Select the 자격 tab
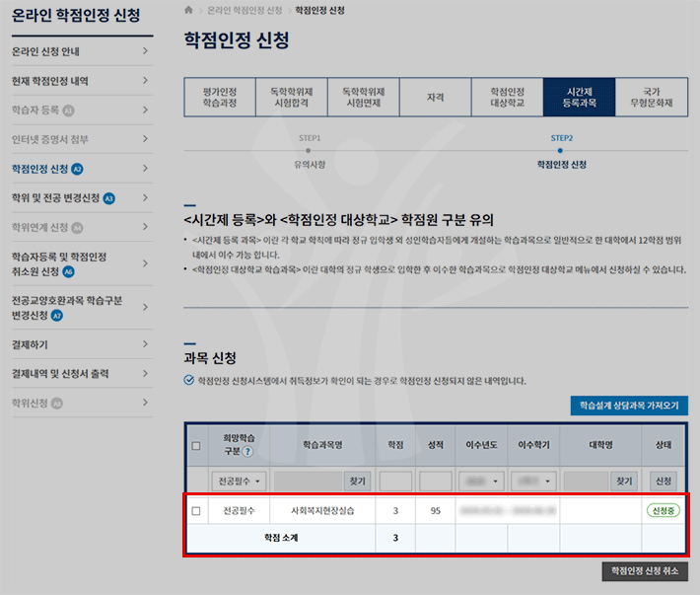Viewport: 700px width, 595px height. pyautogui.click(x=435, y=97)
